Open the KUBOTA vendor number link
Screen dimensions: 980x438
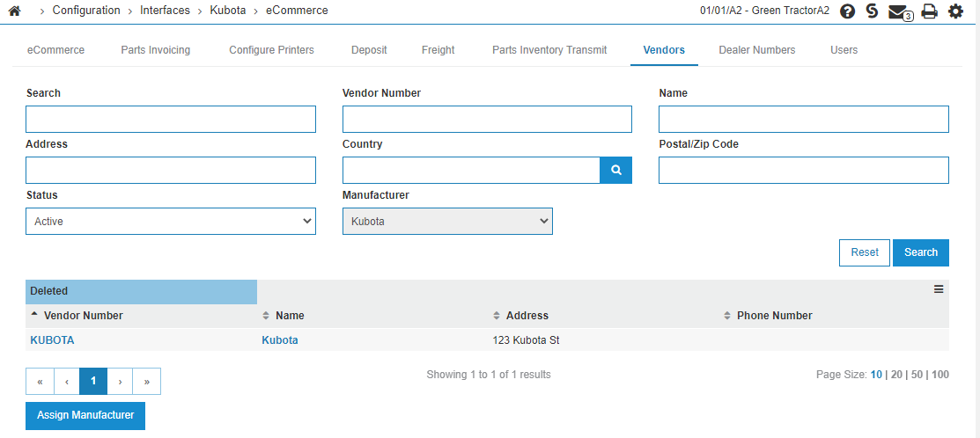[53, 340]
